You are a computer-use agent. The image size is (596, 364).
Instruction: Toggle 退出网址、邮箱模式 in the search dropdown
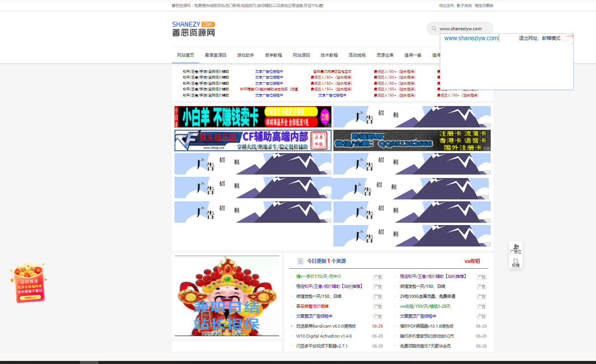pos(539,38)
